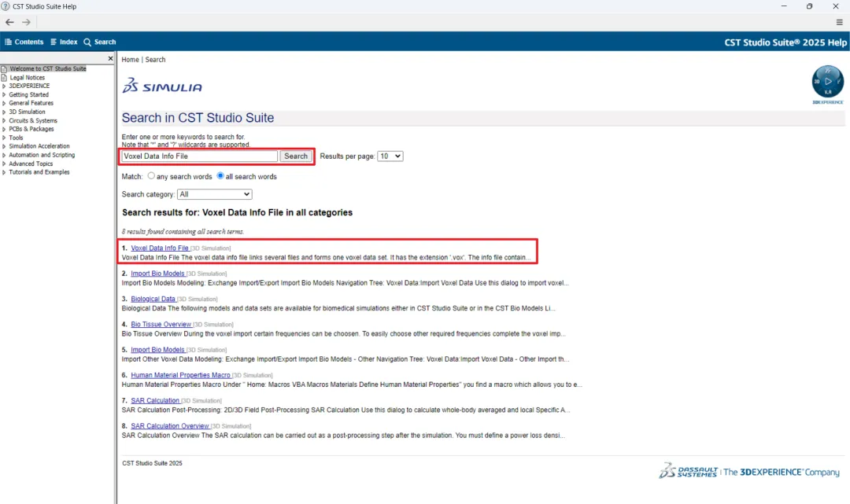
Task: Open the Voxel Data Info File result
Action: [x=159, y=248]
